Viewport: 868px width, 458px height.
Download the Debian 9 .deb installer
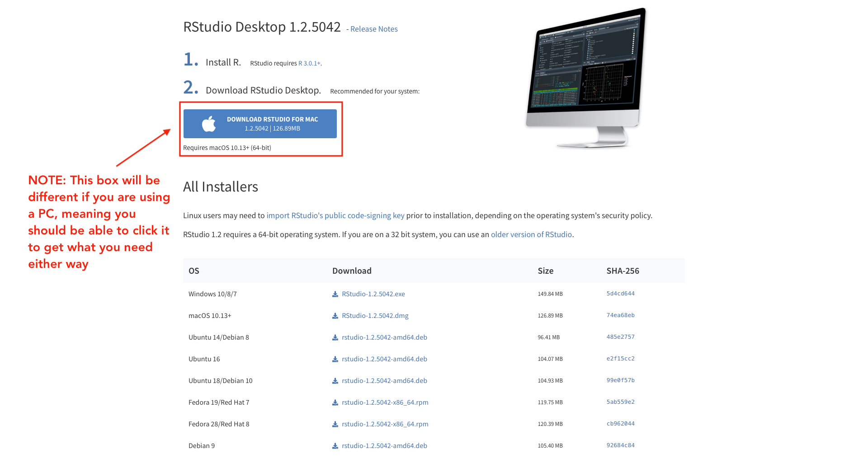[385, 446]
